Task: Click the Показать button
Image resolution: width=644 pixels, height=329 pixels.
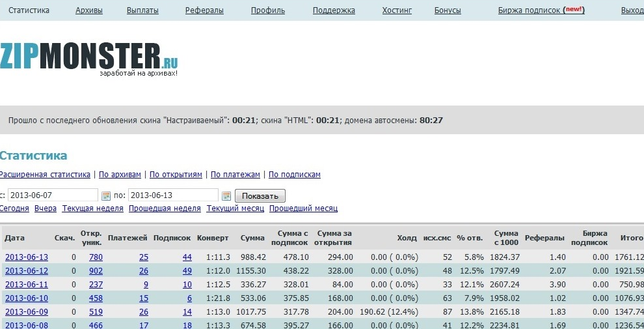Action: click(x=260, y=195)
